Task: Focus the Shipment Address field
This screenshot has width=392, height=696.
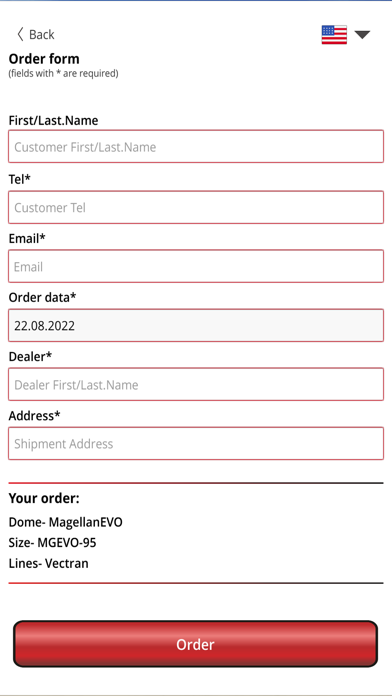Action: [x=196, y=443]
